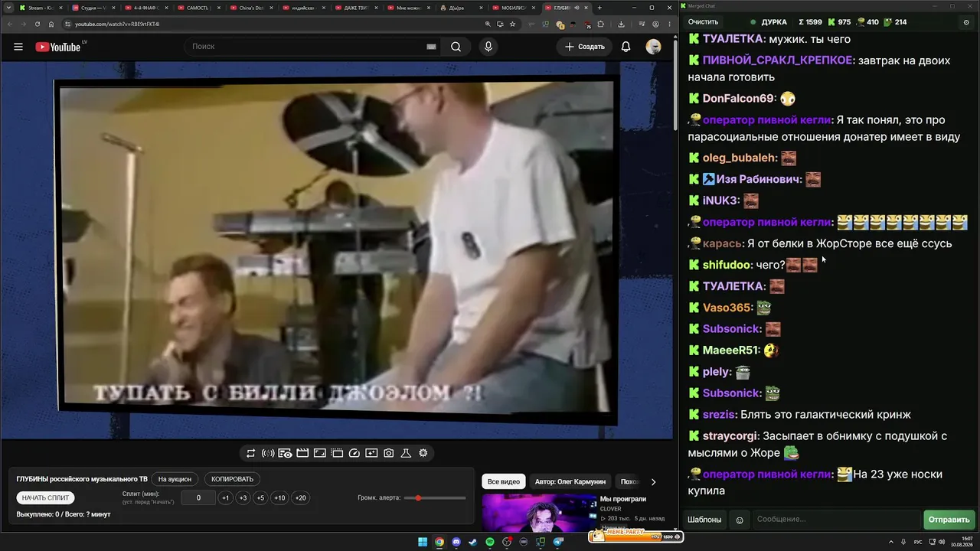
Task: Click the Мы проиграли video title
Action: pyautogui.click(x=623, y=499)
